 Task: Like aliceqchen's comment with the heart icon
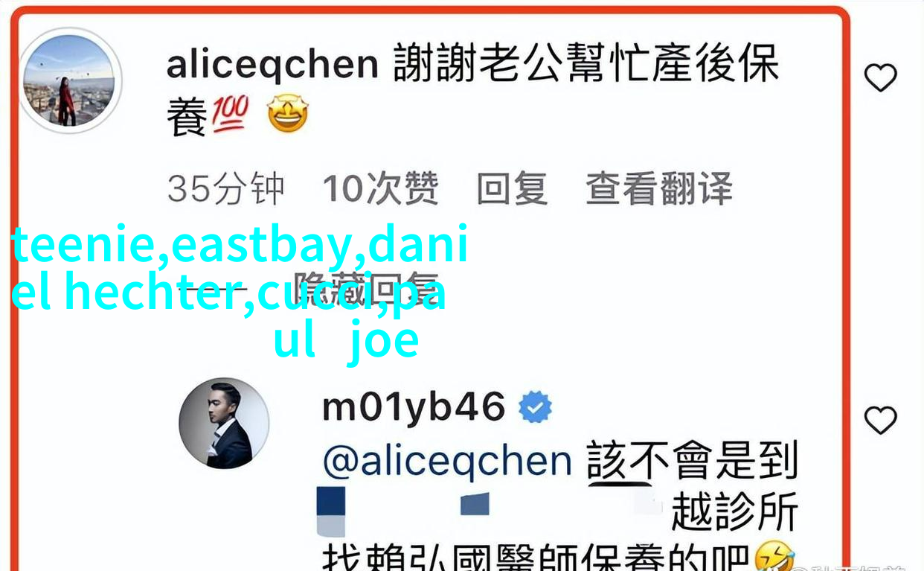pyautogui.click(x=880, y=77)
